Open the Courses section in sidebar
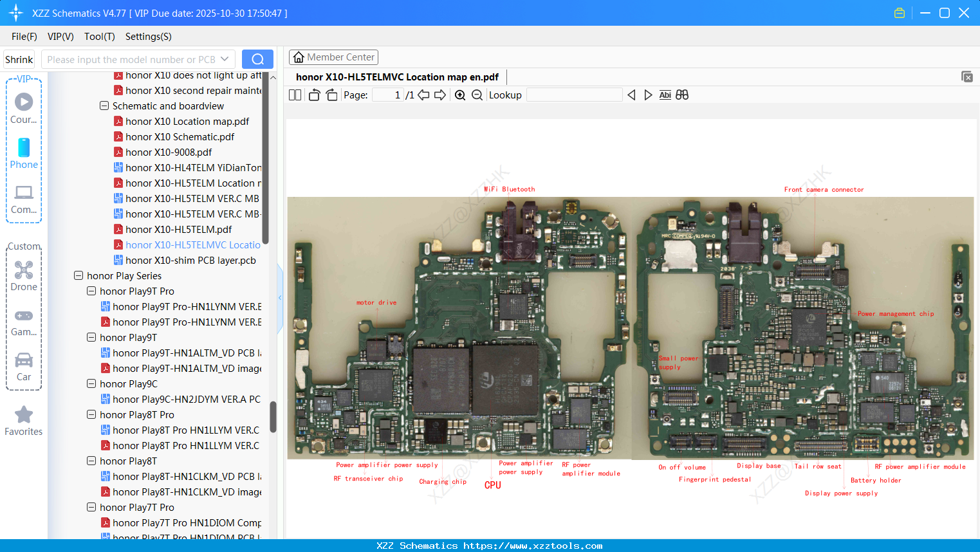The width and height of the screenshot is (980, 552). point(24,109)
